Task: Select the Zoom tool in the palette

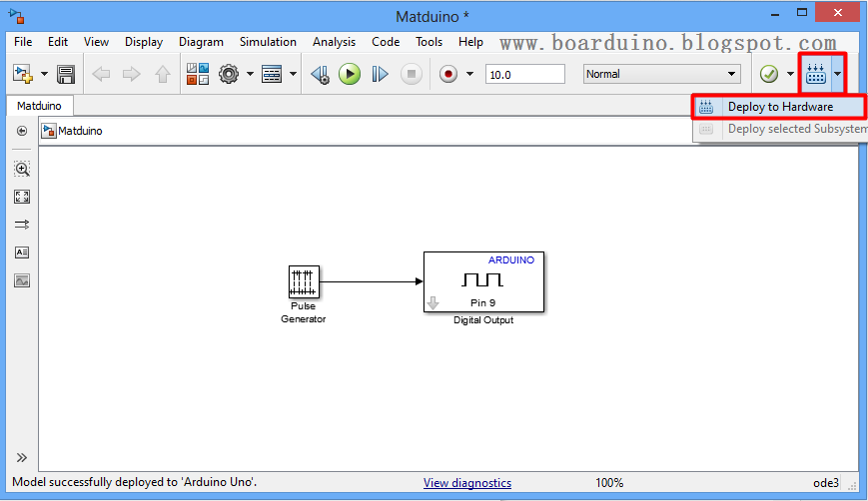Action: [x=22, y=169]
